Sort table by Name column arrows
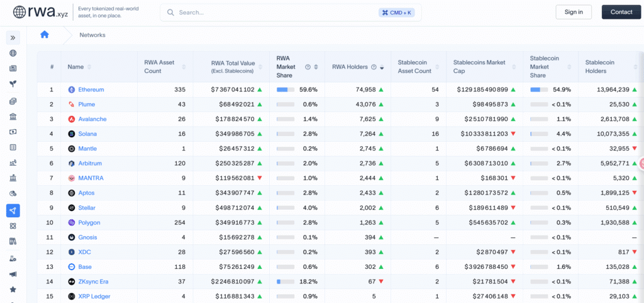The width and height of the screenshot is (644, 303). pos(89,67)
